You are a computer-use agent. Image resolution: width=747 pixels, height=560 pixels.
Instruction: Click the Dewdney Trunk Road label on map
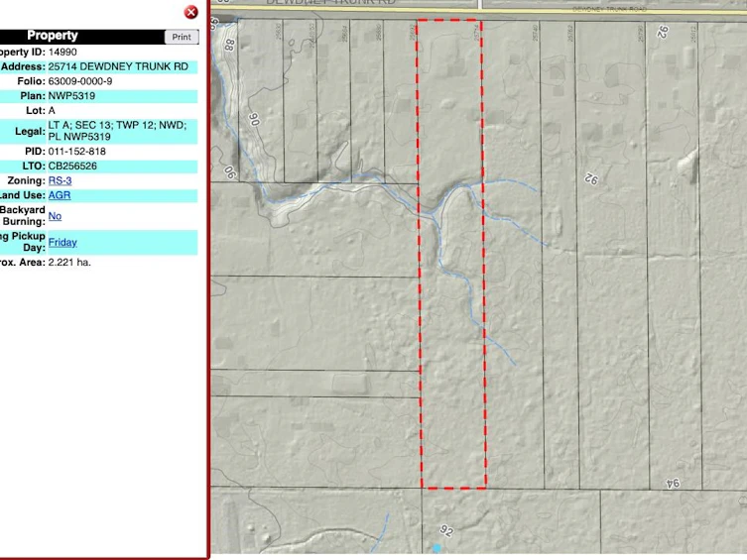[609, 9]
